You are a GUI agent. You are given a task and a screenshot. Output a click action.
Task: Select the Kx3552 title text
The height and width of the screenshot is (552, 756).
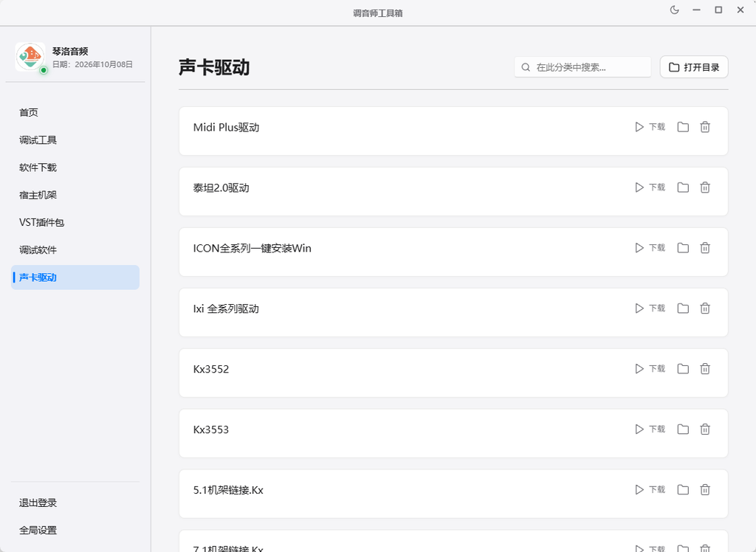pos(210,369)
